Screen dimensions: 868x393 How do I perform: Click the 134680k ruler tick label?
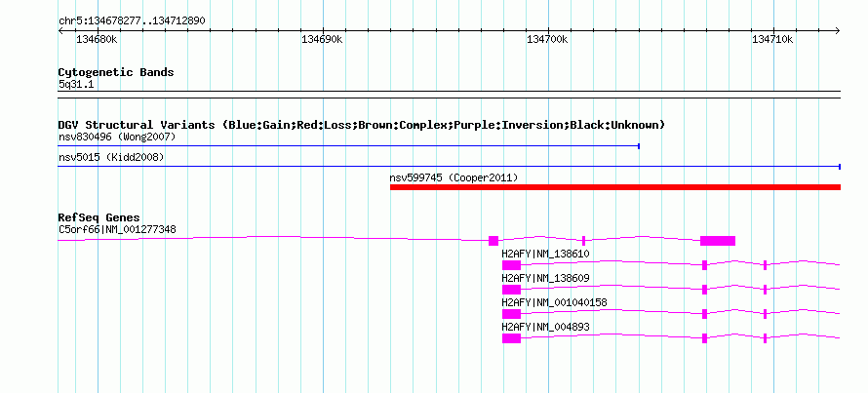tap(97, 40)
